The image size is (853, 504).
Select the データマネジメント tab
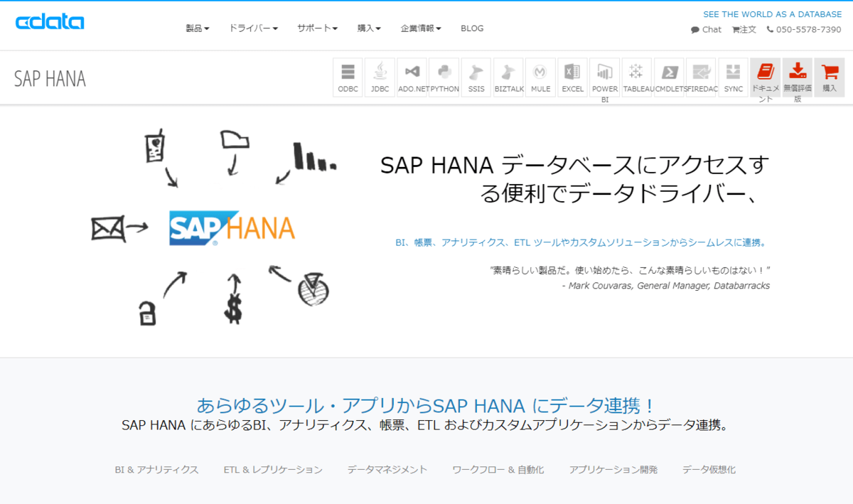point(387,470)
